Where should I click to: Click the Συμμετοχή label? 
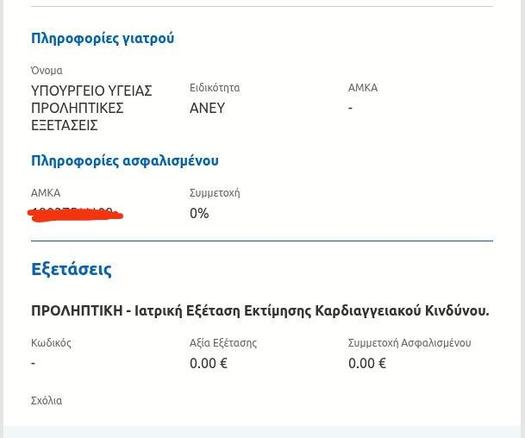tap(215, 193)
